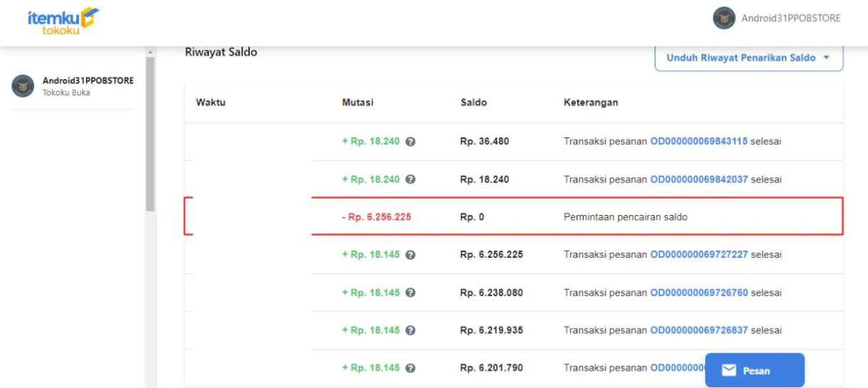The height and width of the screenshot is (388, 868).
Task: Click help icon in Rp. 6.256.225 balance row
Action: (410, 255)
